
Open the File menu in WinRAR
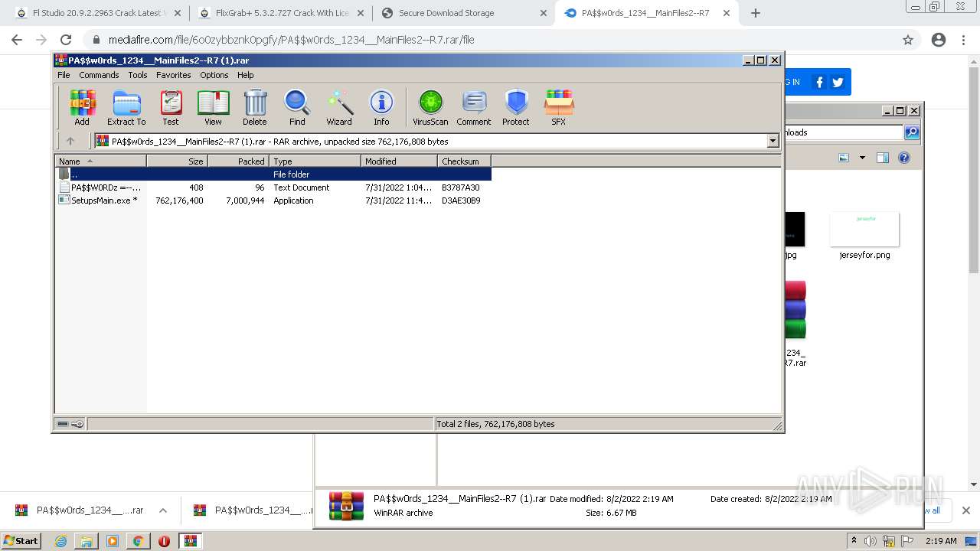(x=64, y=75)
